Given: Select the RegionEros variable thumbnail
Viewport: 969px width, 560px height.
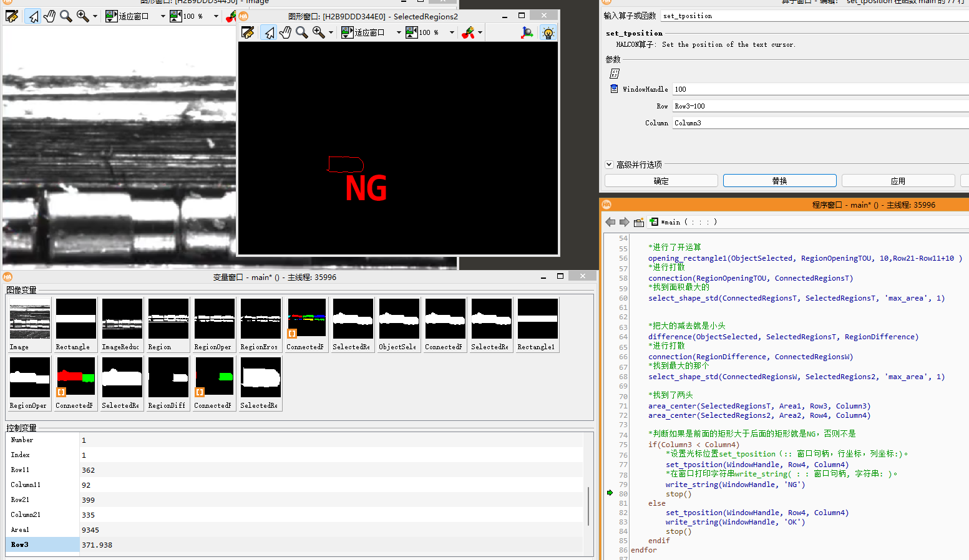Looking at the screenshot, I should tap(261, 325).
